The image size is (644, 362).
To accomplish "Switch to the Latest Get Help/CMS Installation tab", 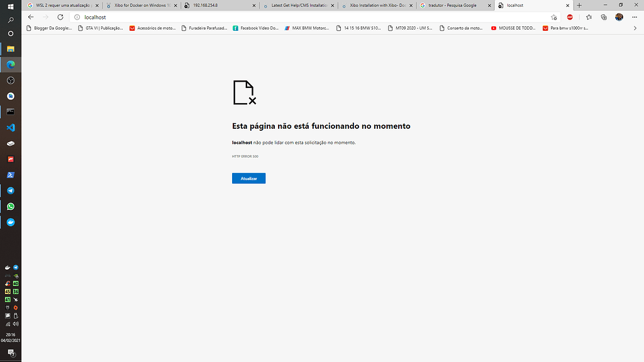I will [297, 5].
